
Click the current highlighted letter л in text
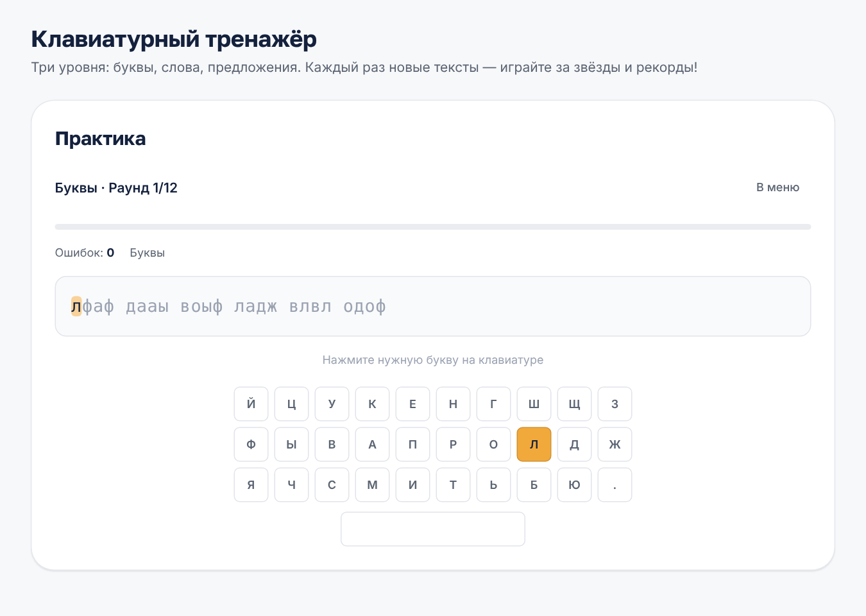(76, 307)
